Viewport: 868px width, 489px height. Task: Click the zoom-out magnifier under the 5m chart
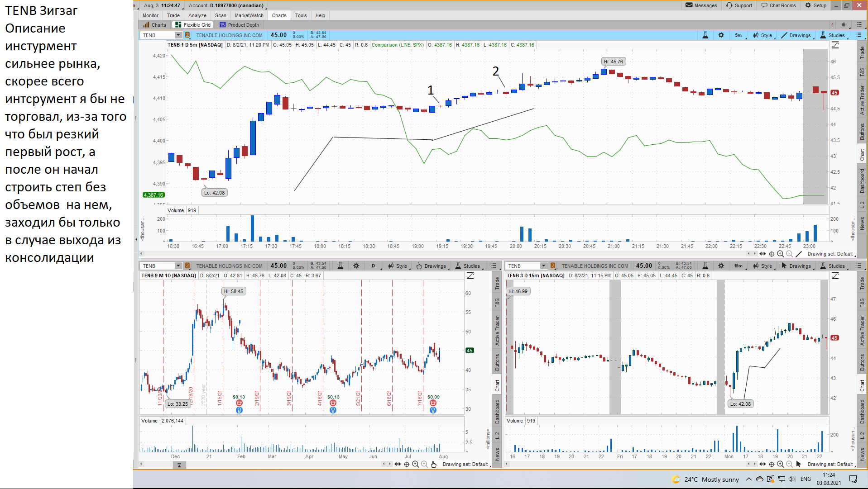[x=790, y=254]
